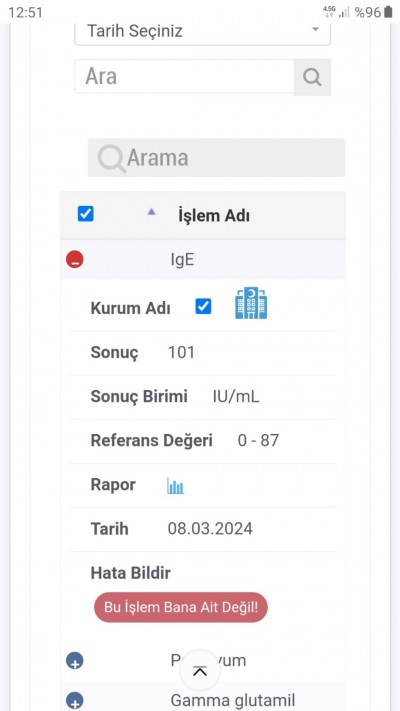Viewport: 400px width, 711px height.
Task: Focus the Arama table search box
Action: pos(216,157)
